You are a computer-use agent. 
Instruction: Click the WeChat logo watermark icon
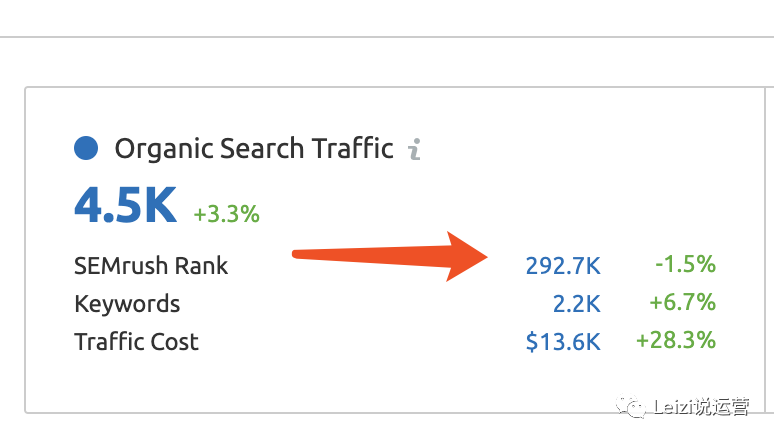pos(630,406)
